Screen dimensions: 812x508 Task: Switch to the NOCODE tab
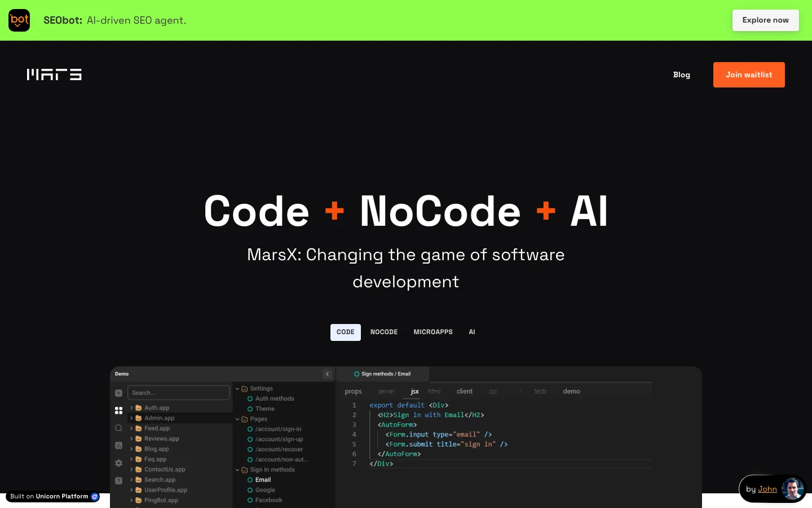(x=384, y=332)
